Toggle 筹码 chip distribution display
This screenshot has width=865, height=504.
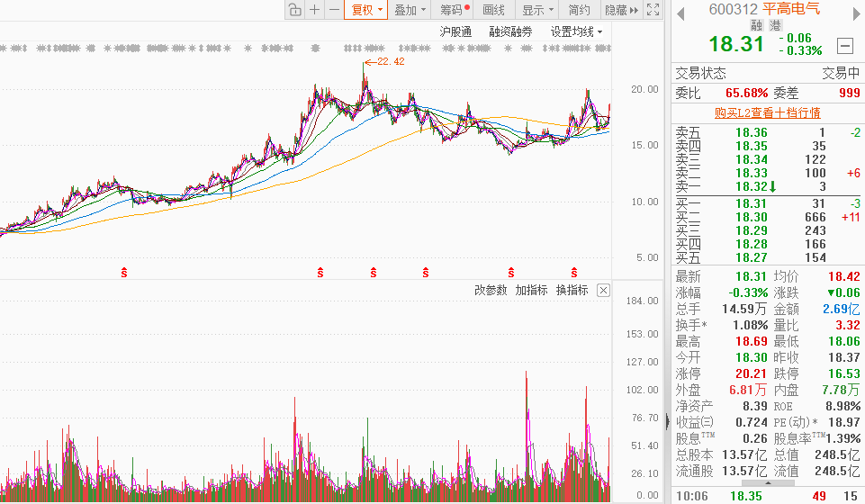(455, 10)
